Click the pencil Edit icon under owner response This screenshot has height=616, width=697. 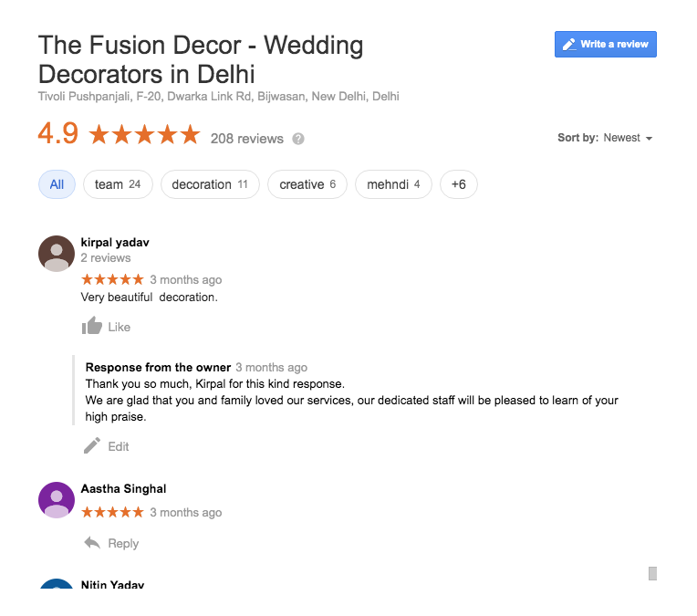pos(92,446)
